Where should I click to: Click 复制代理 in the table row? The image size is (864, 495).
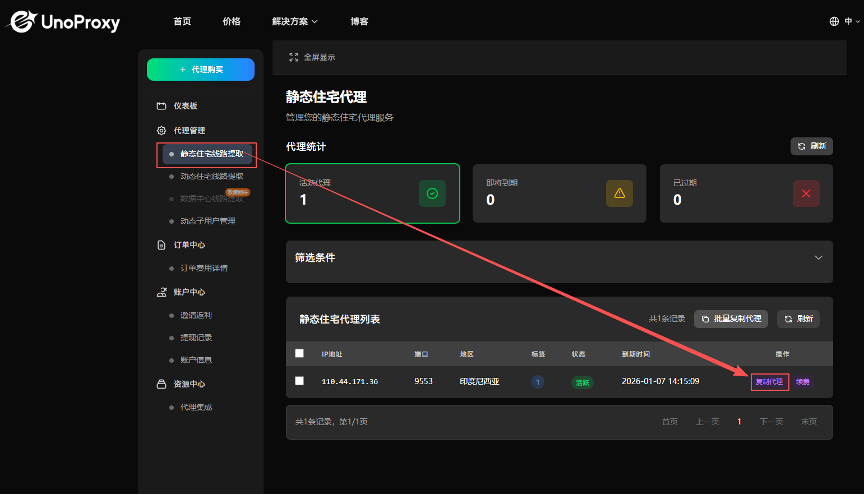(x=770, y=382)
